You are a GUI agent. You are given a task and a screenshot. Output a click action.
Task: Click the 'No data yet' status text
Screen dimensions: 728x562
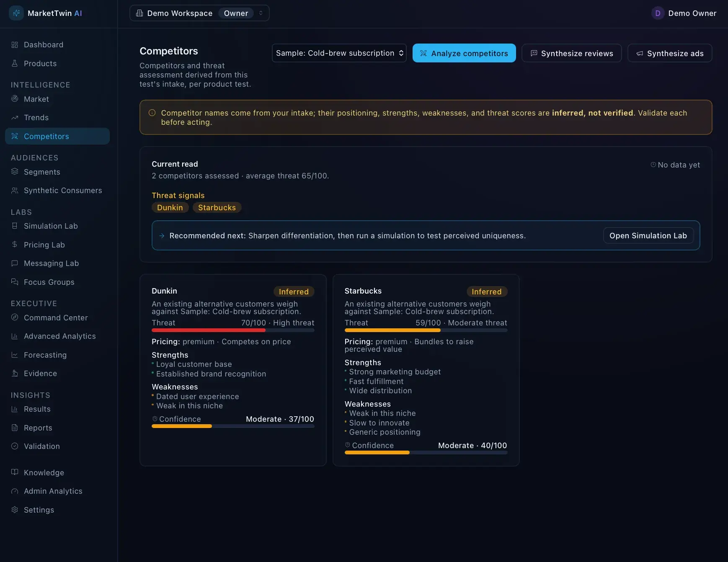tap(679, 165)
